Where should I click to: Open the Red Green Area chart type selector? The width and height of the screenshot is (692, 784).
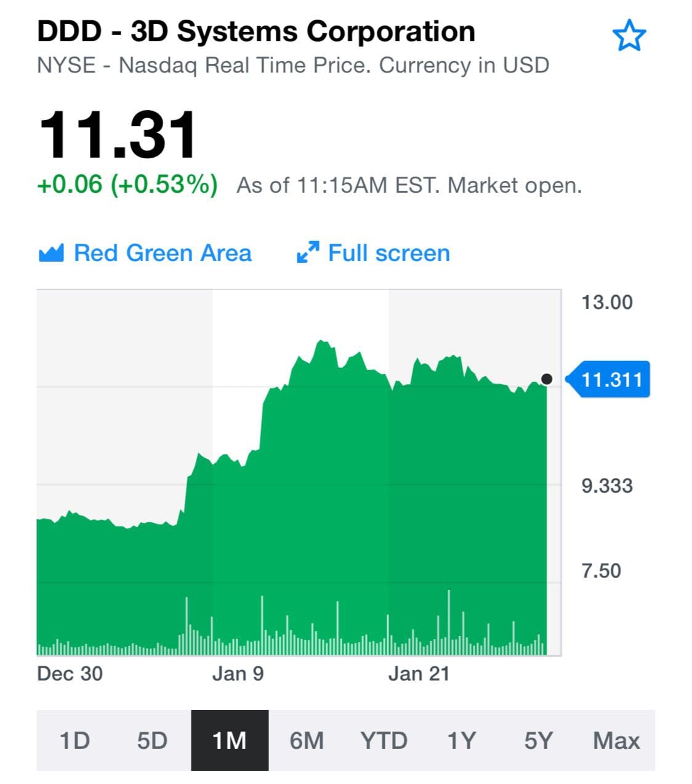[x=145, y=253]
